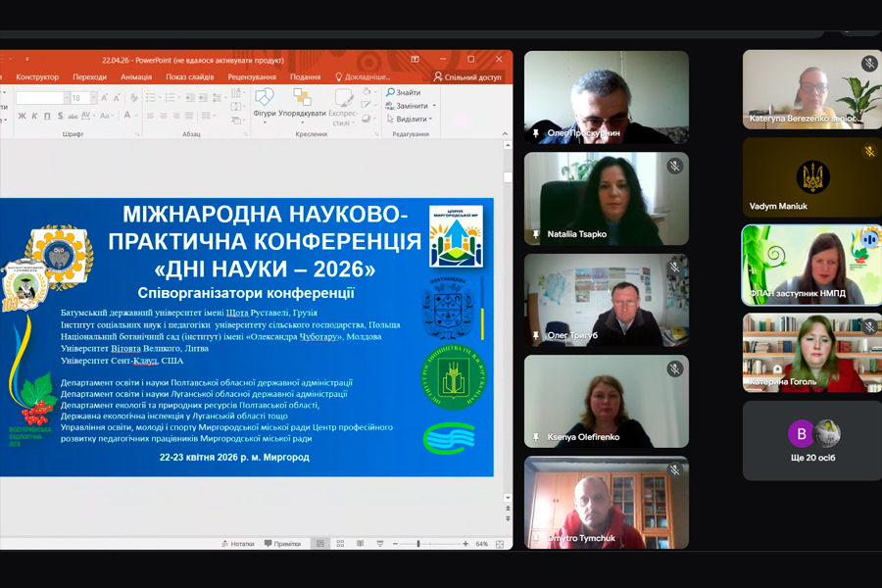This screenshot has height=588, width=882.
Task: Justify the paragraph text
Action: (x=189, y=116)
